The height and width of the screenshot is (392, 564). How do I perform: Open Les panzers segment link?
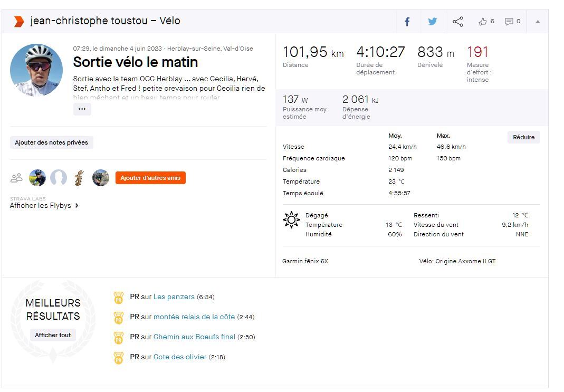pyautogui.click(x=174, y=297)
